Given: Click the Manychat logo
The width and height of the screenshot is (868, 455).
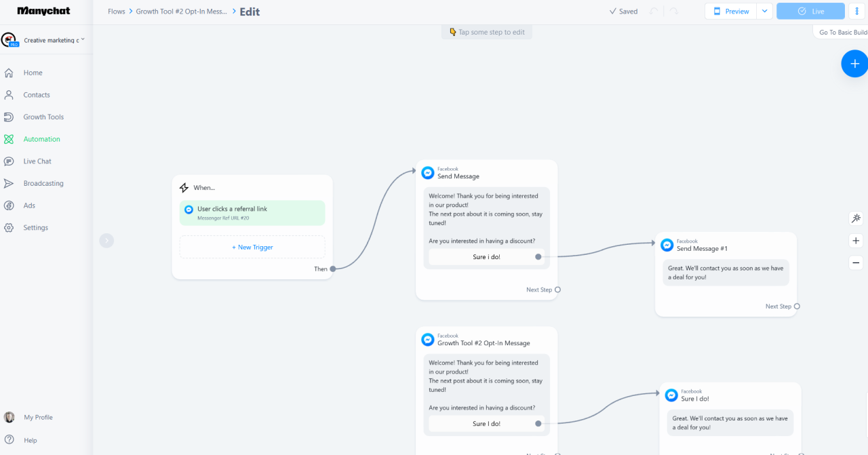Looking at the screenshot, I should (44, 11).
